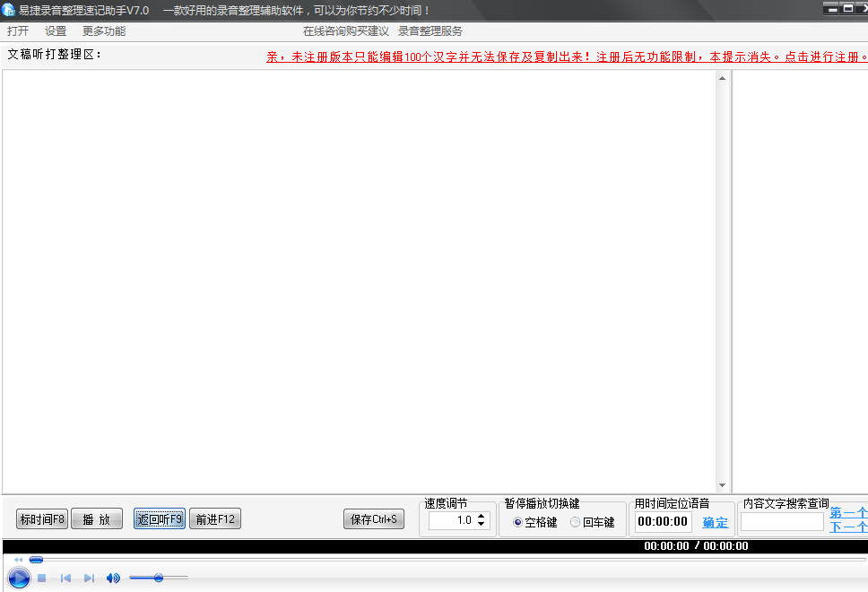The width and height of the screenshot is (868, 592).
Task: Open the 打开 menu
Action: 17,30
